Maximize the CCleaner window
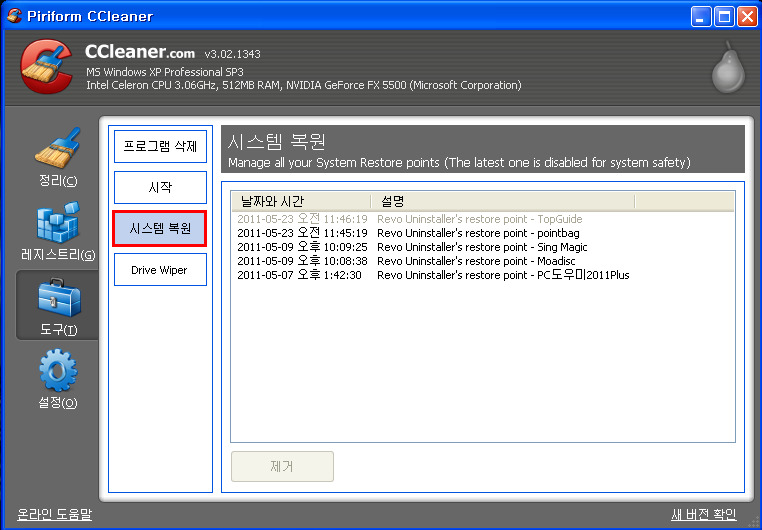The image size is (762, 530). 724,17
